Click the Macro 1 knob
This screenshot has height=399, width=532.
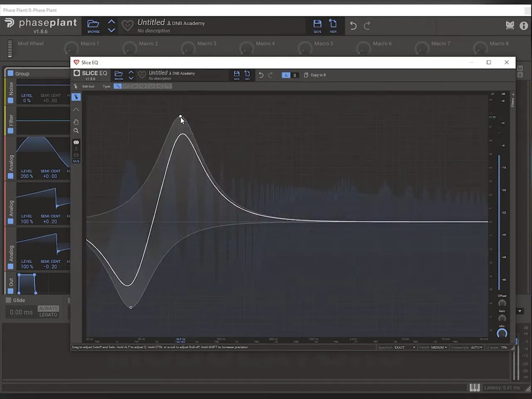click(71, 48)
